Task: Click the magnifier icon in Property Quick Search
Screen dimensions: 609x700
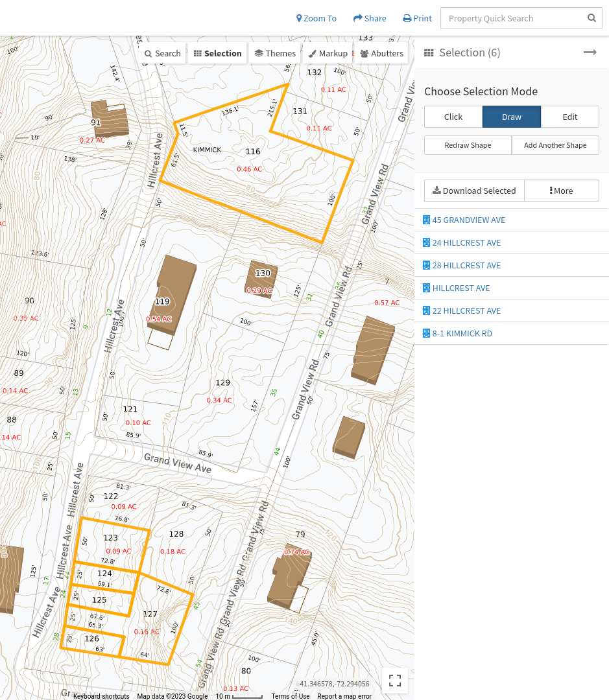Action: coord(591,18)
